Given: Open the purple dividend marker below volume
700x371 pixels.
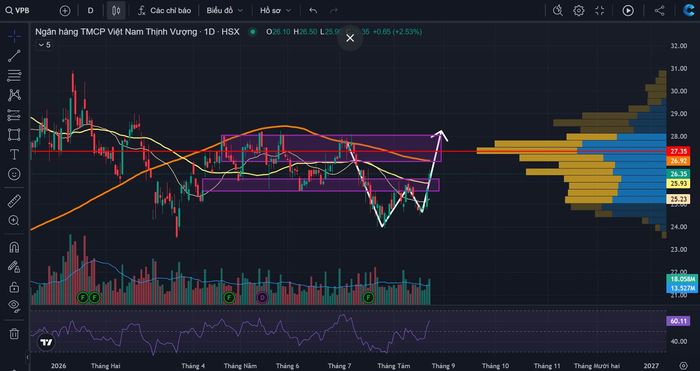Looking at the screenshot, I should (x=262, y=297).
